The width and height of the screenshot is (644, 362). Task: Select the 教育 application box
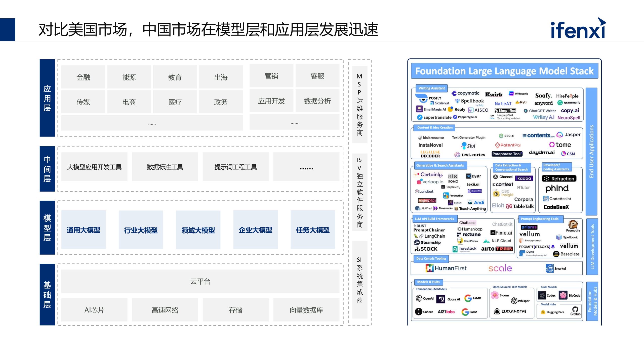(x=175, y=77)
